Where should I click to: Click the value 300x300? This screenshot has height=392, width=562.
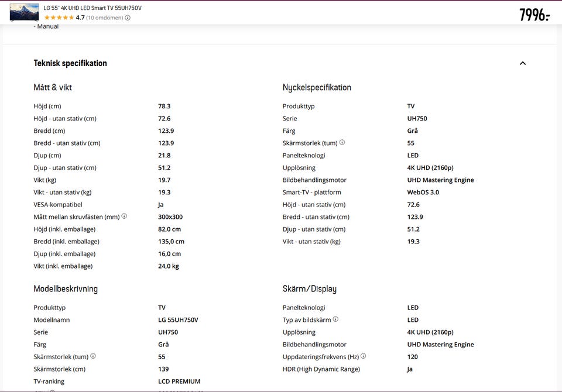point(170,217)
